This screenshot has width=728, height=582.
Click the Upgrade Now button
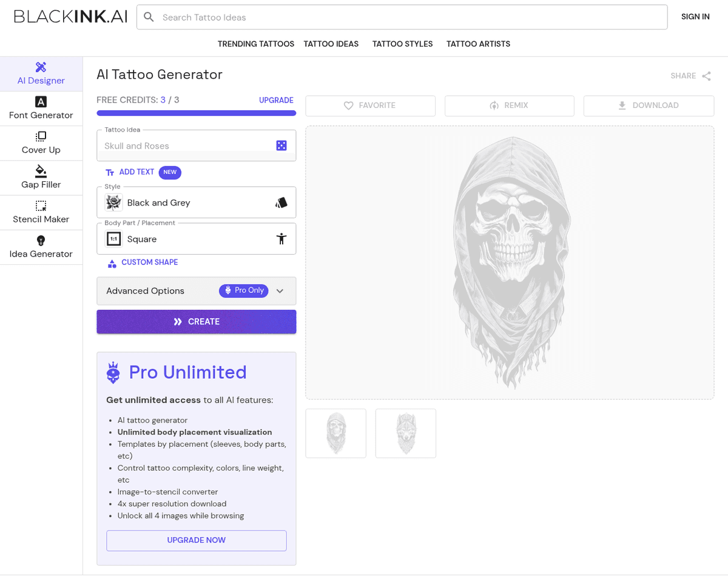coord(196,540)
